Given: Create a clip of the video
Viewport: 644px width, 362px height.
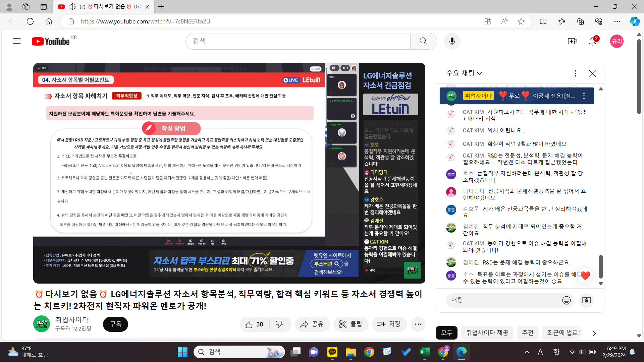Looking at the screenshot, I should pos(351,324).
